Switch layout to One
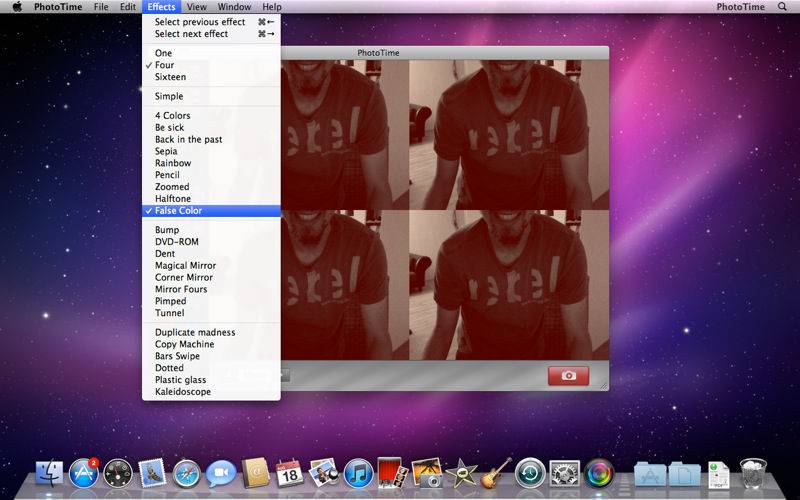 [163, 53]
